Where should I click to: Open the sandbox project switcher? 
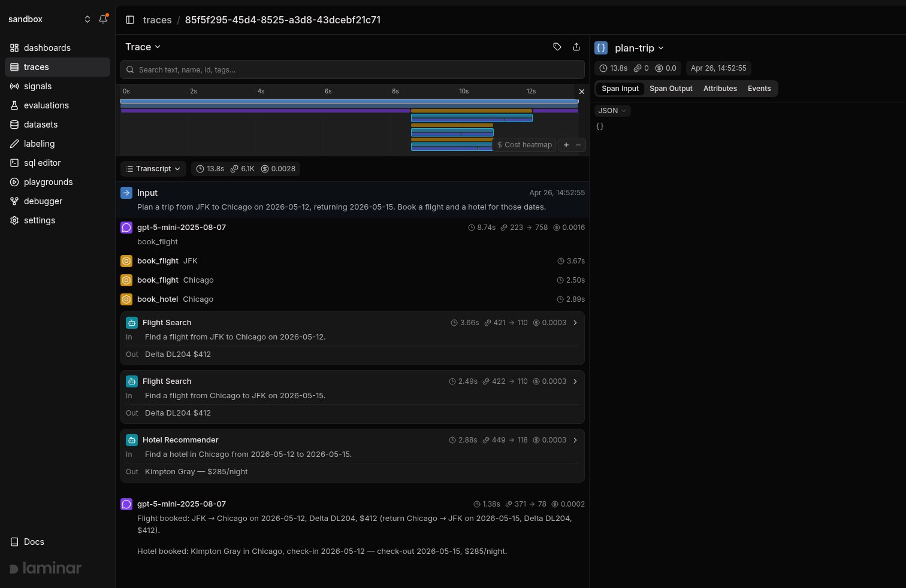click(49, 19)
